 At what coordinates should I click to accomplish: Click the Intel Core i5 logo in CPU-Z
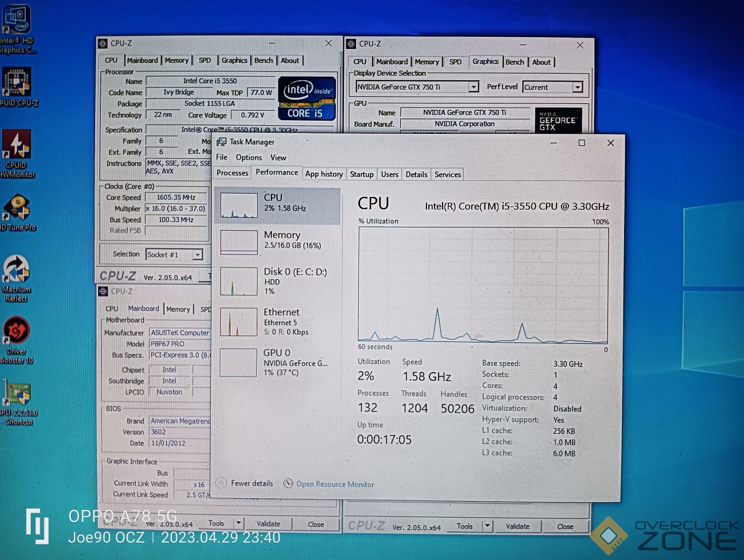[307, 98]
